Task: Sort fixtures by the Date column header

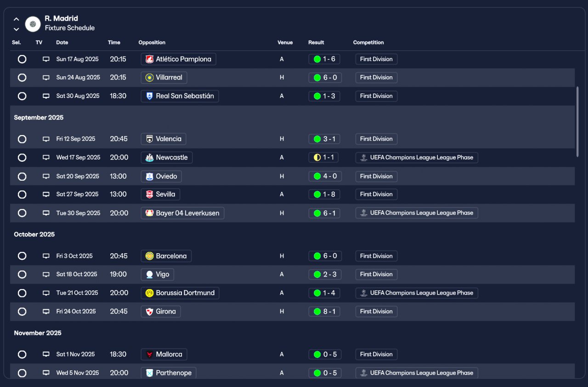Action: coord(62,42)
